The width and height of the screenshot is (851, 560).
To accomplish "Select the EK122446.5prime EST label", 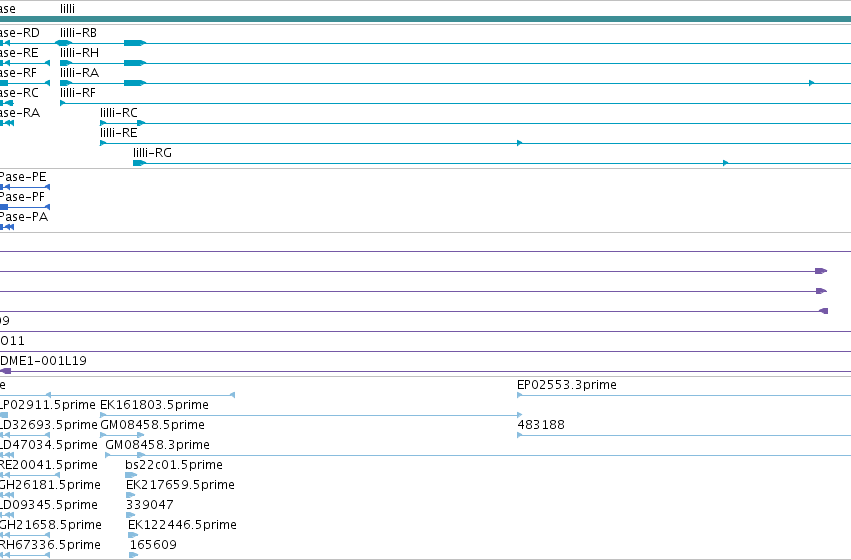I will tap(182, 525).
